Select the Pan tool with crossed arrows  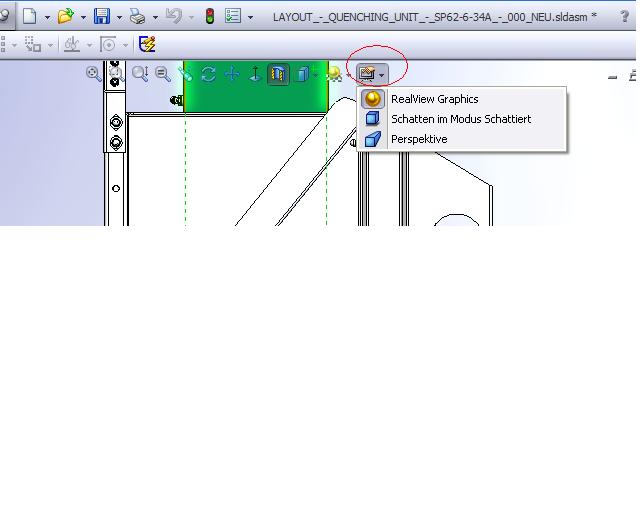click(232, 74)
